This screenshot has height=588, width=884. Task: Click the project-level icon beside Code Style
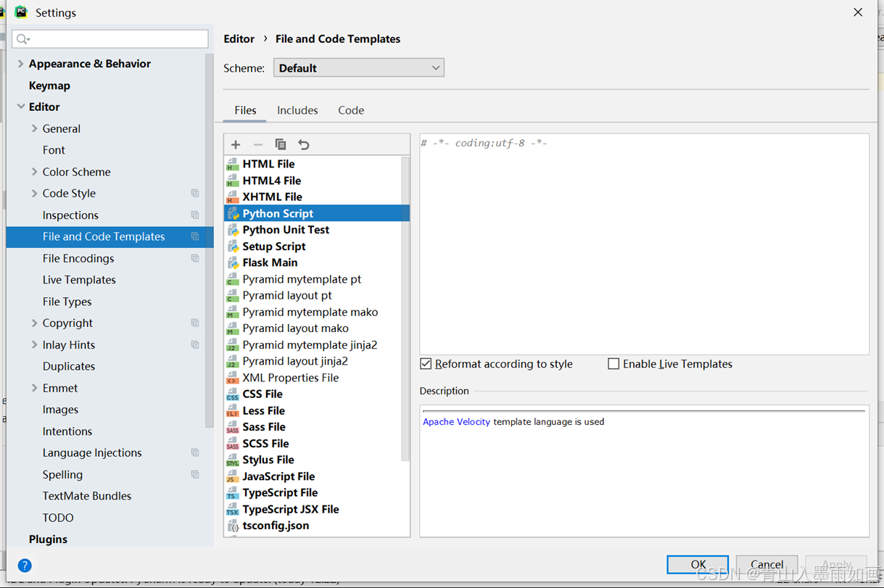195,193
